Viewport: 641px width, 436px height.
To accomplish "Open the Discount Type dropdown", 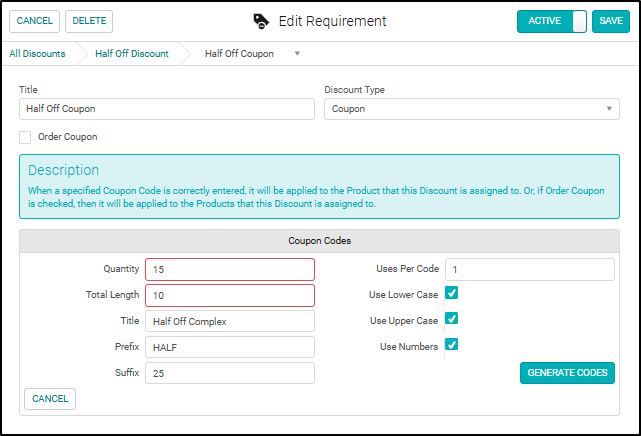I will (472, 109).
